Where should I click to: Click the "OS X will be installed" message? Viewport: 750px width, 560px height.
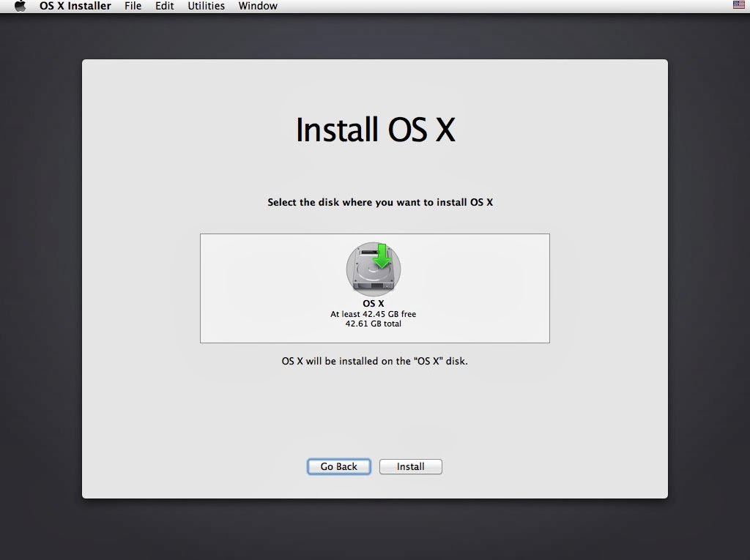[374, 361]
